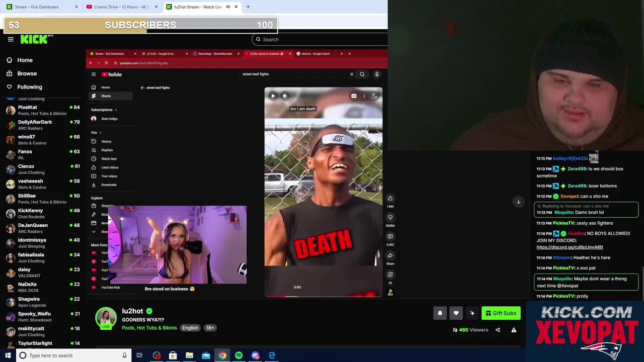The height and width of the screenshot is (362, 644).
Task: Open Cienzo channel in the sidebar
Action: [43, 169]
